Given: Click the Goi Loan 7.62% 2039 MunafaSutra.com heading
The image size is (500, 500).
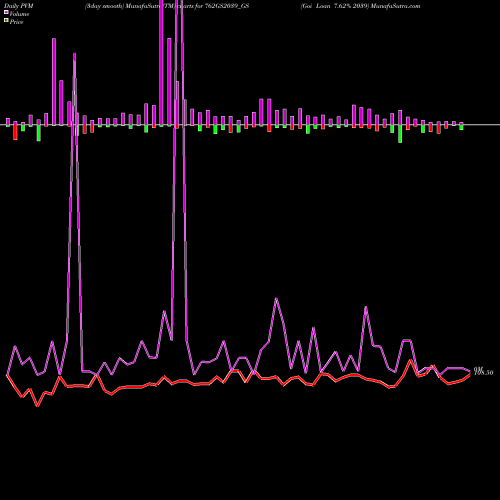Looking at the screenshot, I should coord(360,6).
